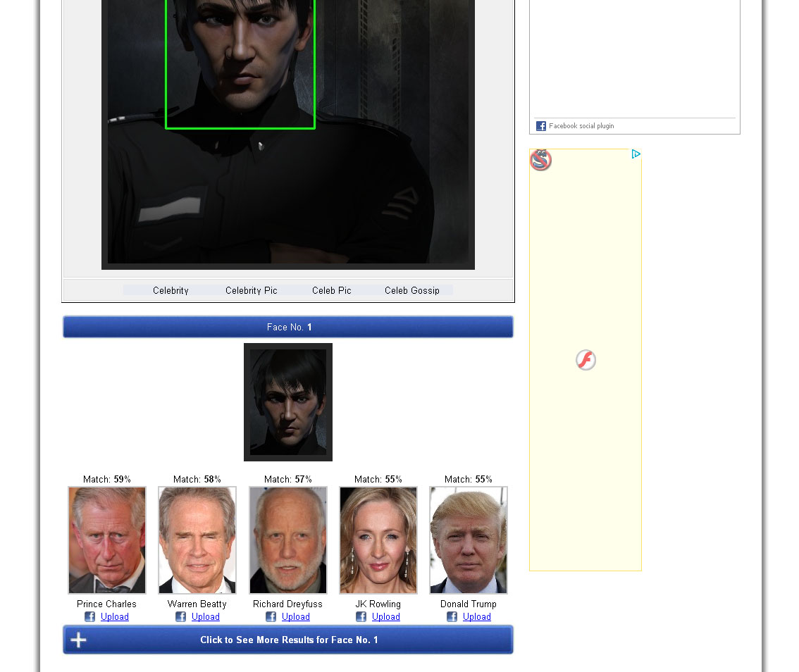
Task: Click to See More Results for Face No. 1
Action: click(x=288, y=640)
